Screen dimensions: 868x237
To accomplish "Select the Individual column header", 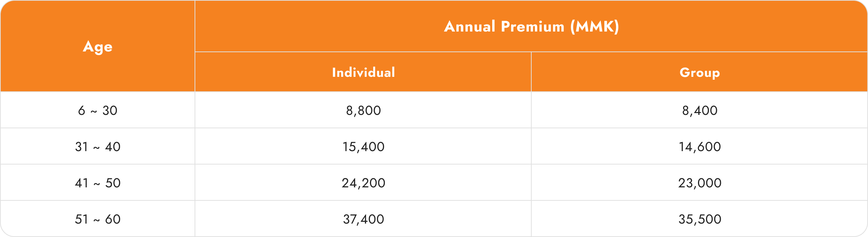I will click(x=363, y=72).
